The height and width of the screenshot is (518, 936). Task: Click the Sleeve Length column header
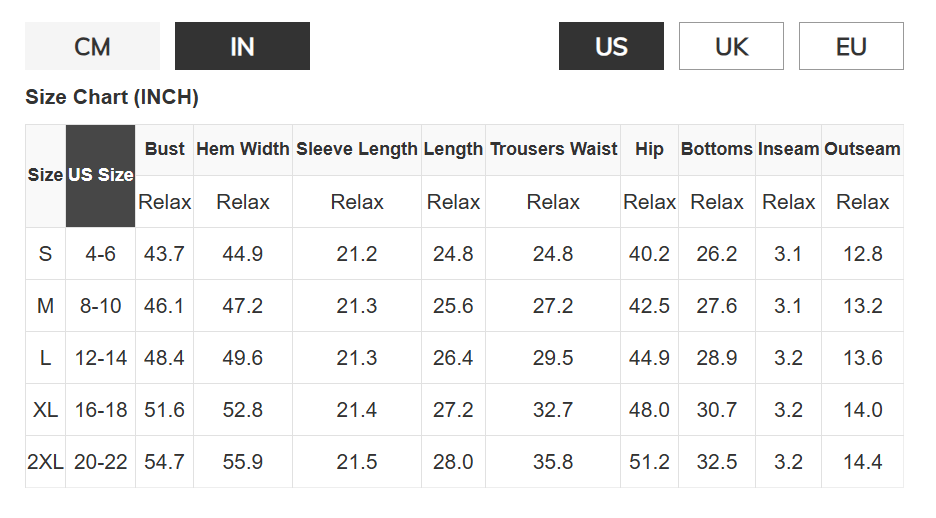(x=357, y=149)
